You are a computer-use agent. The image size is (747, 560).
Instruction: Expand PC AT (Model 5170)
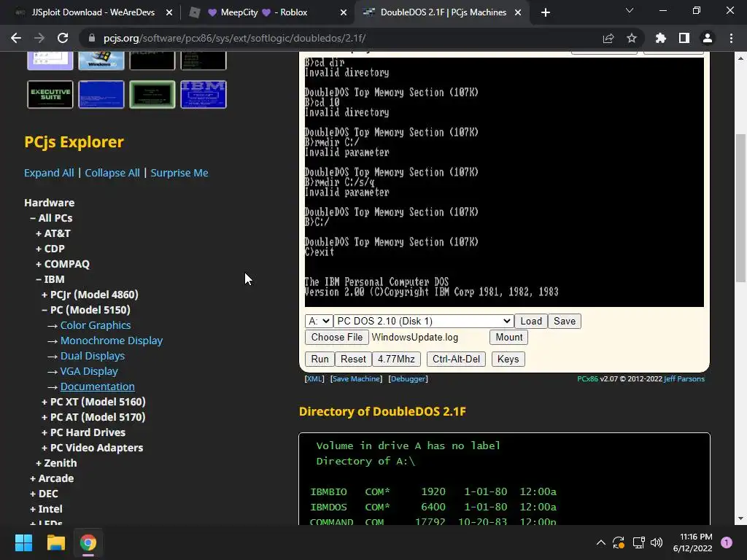click(x=93, y=417)
